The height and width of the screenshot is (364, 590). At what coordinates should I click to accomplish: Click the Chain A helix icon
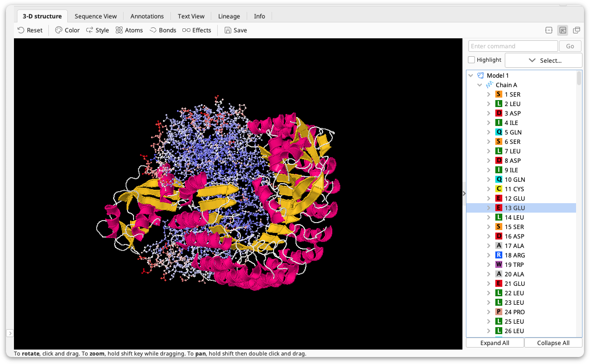tap(489, 85)
